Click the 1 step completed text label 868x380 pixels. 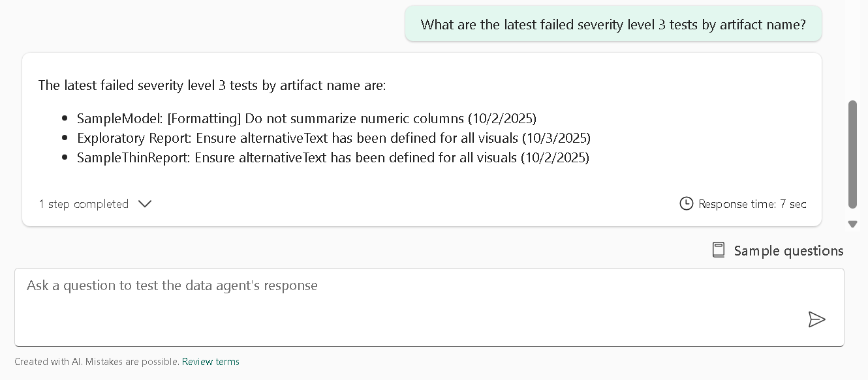click(84, 204)
